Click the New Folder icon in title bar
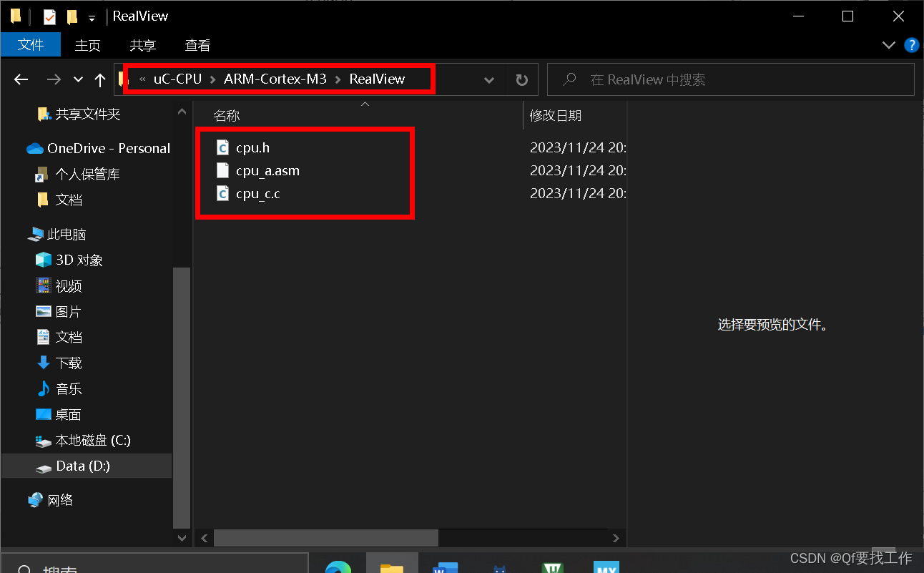This screenshot has height=573, width=924. 72,16
